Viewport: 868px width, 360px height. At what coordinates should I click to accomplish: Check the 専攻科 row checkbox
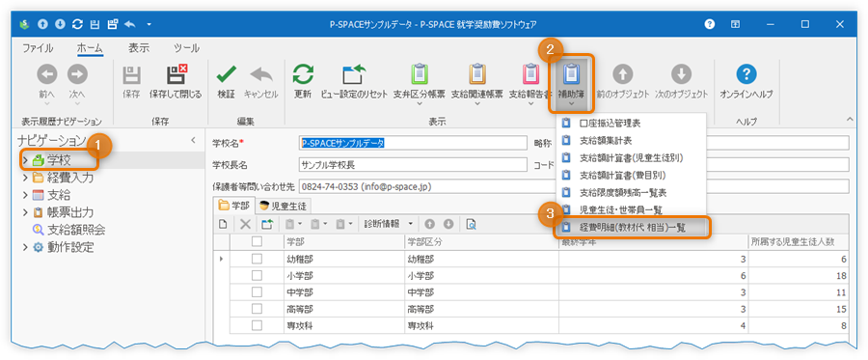point(257,326)
